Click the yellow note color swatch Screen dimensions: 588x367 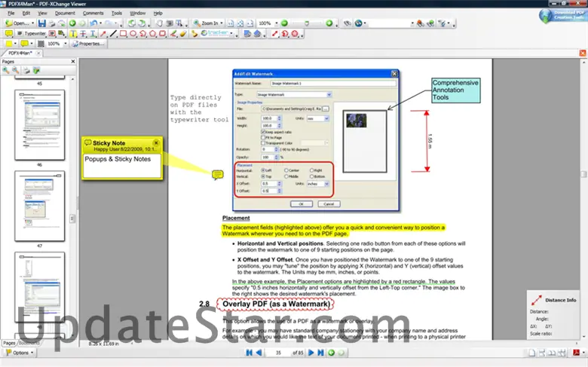point(24,44)
